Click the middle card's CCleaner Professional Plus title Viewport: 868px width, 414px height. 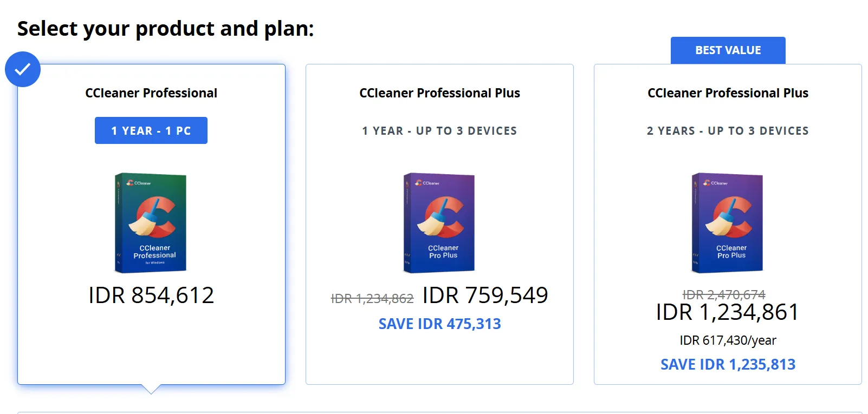click(439, 93)
